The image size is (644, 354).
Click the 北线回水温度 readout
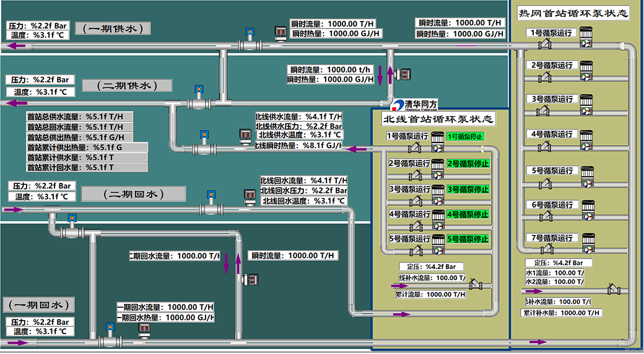(303, 201)
